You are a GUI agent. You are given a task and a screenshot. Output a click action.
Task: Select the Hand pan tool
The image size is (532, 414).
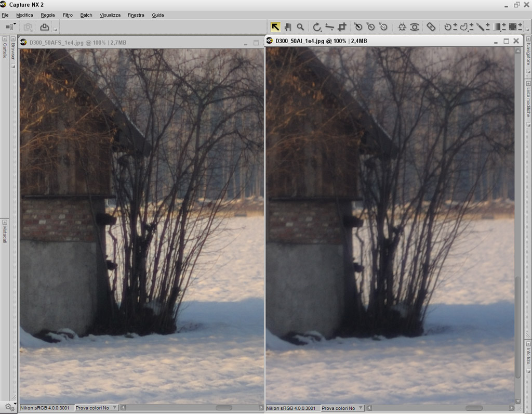pos(288,27)
